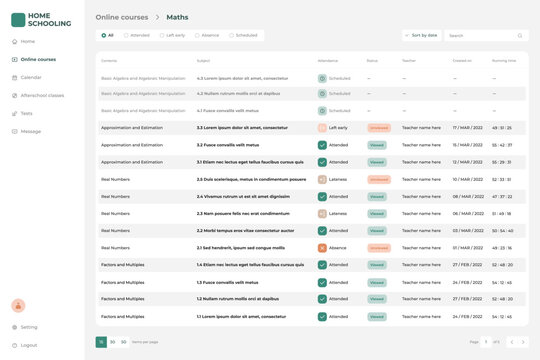Click the search magnifier icon

[x=520, y=35]
